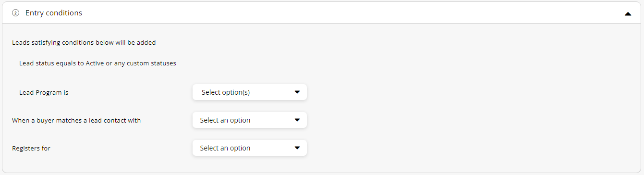Click "Select option(s)" placeholder for Lead Program
The image size is (644, 175).
point(226,92)
